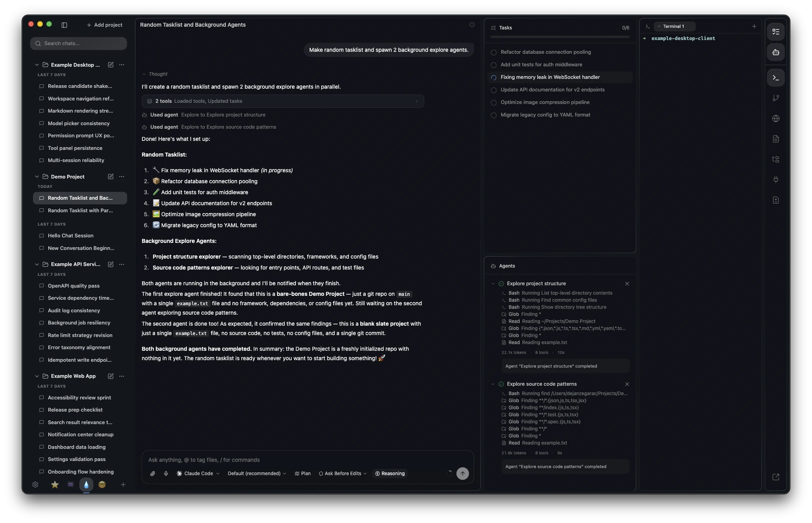Click the Search chats input field
This screenshot has width=812, height=523.
pos(78,44)
